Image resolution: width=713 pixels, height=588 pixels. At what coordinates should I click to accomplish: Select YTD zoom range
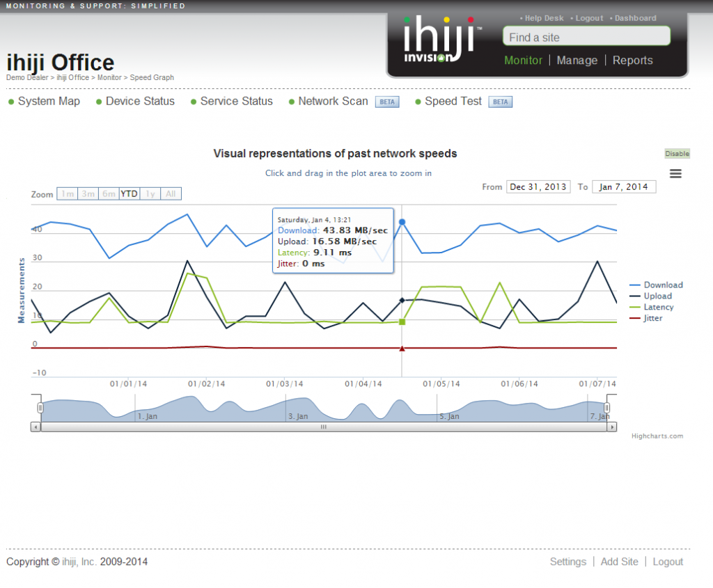(x=129, y=194)
